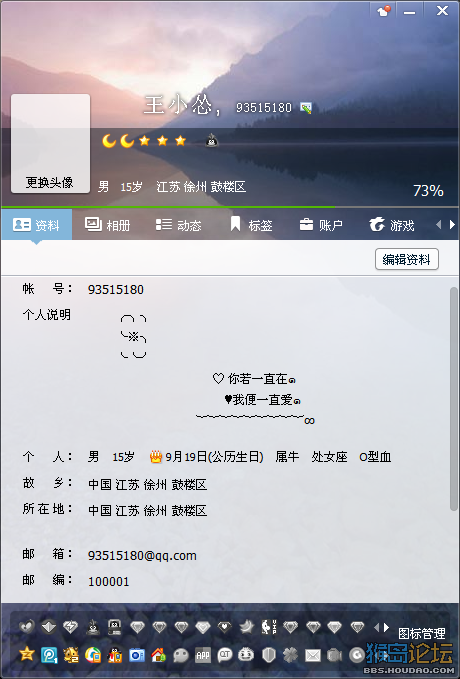This screenshot has height=679, width=460.
Task: Switch to the 相册 album tab
Action: (x=107, y=225)
